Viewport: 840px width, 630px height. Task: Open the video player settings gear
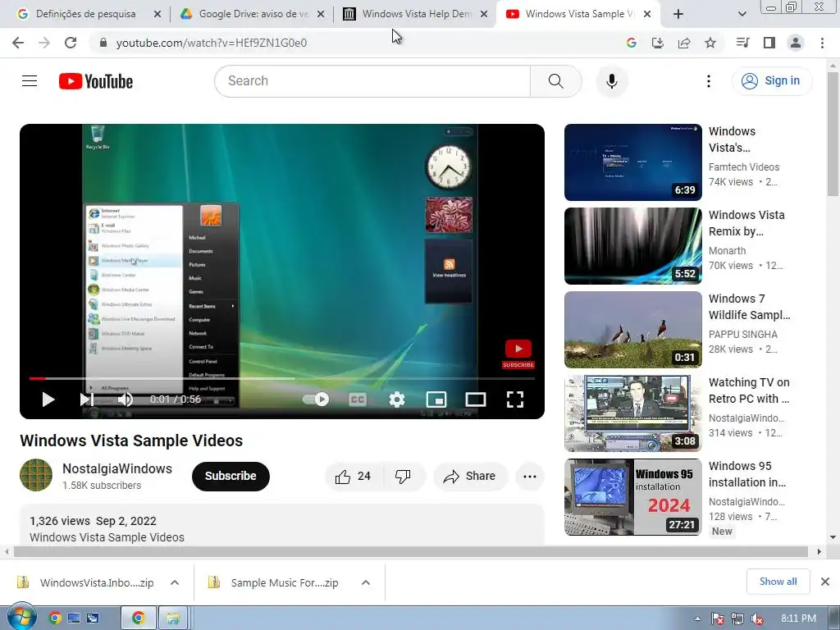pos(397,399)
